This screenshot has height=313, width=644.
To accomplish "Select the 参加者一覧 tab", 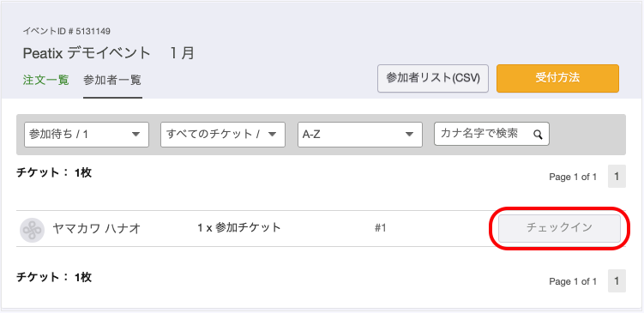I will (x=112, y=80).
